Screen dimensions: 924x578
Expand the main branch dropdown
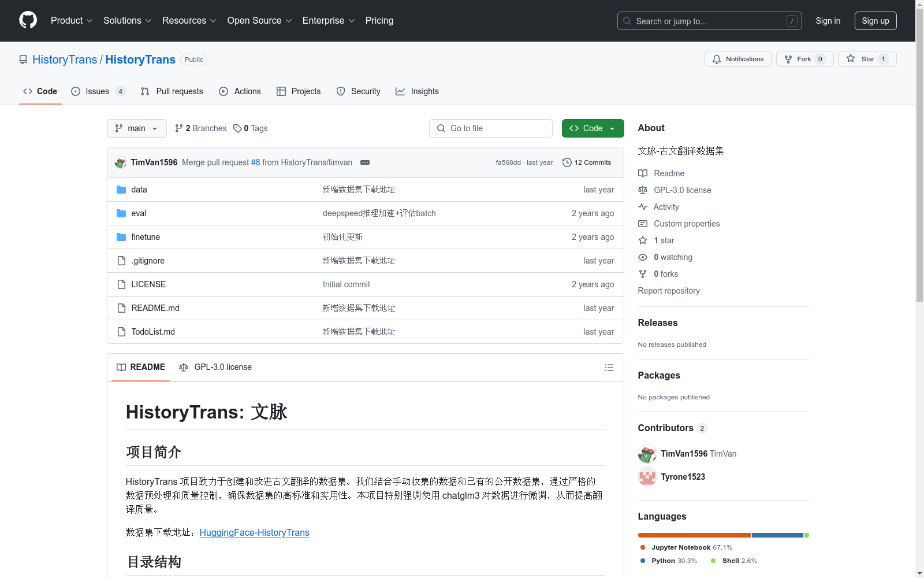136,128
